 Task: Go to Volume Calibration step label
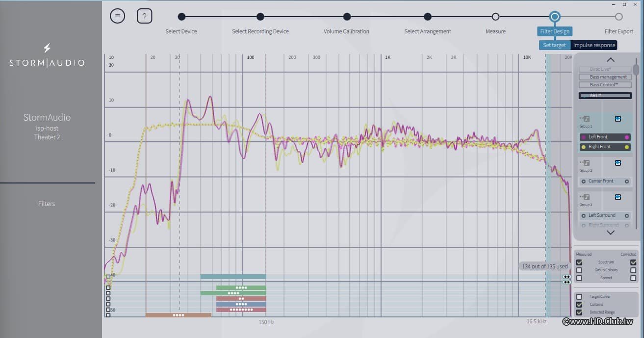pos(346,31)
